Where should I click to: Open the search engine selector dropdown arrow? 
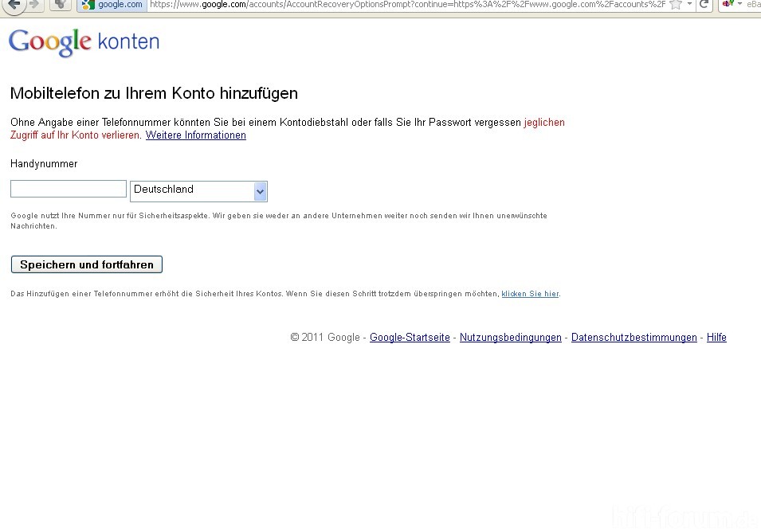click(x=739, y=5)
